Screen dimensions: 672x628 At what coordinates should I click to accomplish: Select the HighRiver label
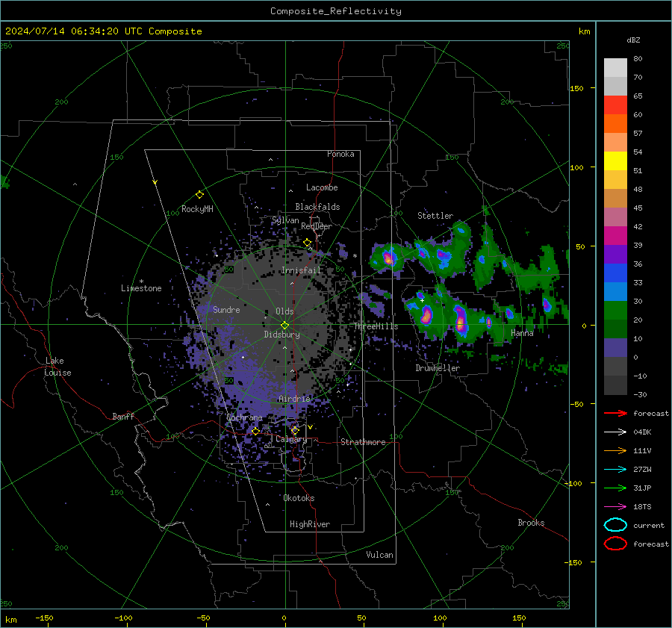[310, 524]
